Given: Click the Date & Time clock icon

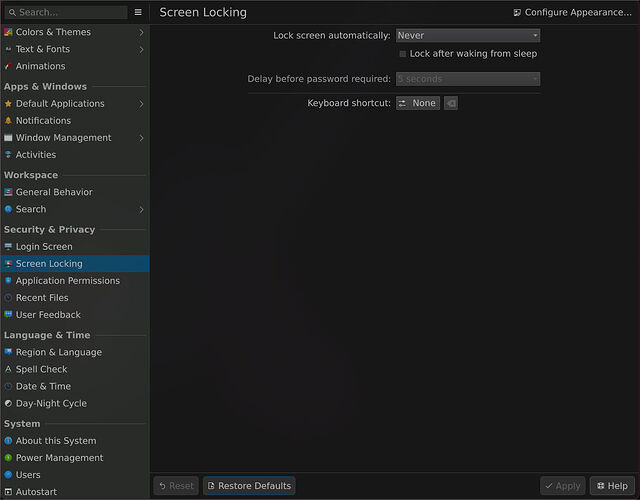Looking at the screenshot, I should (8, 387).
